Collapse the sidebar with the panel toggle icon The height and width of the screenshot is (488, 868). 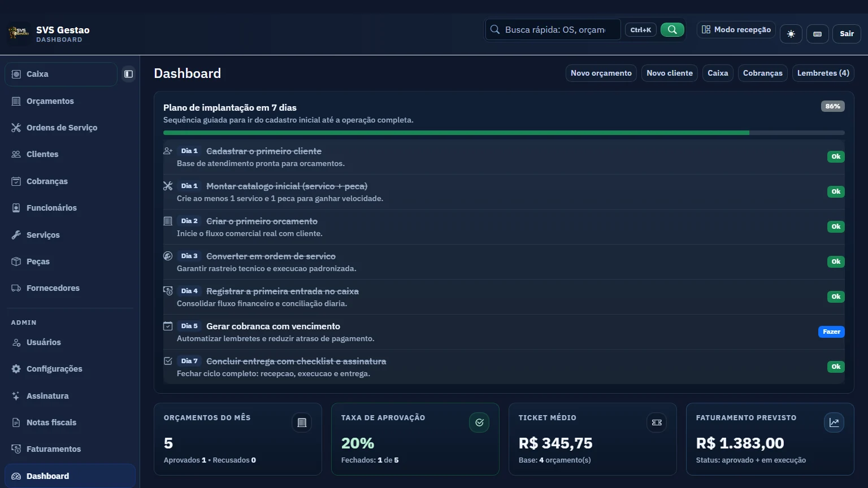[x=129, y=74]
